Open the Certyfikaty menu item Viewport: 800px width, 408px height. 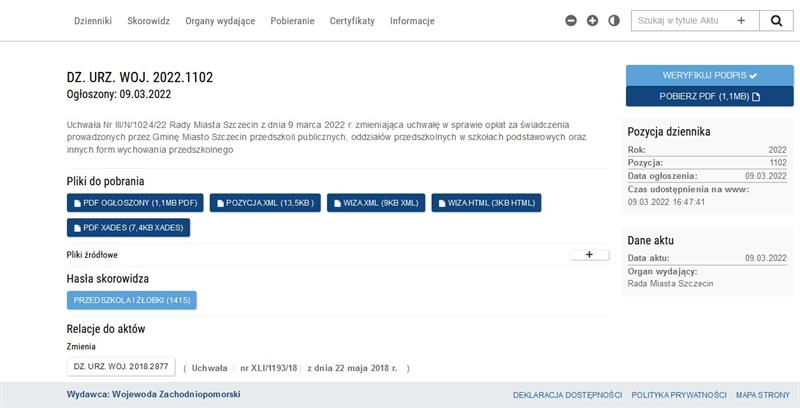click(351, 21)
